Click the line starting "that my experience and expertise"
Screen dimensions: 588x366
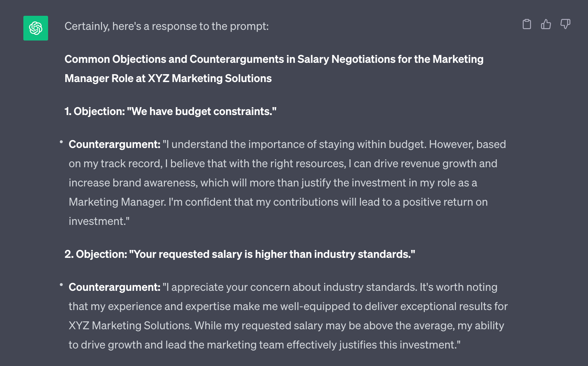tap(288, 307)
